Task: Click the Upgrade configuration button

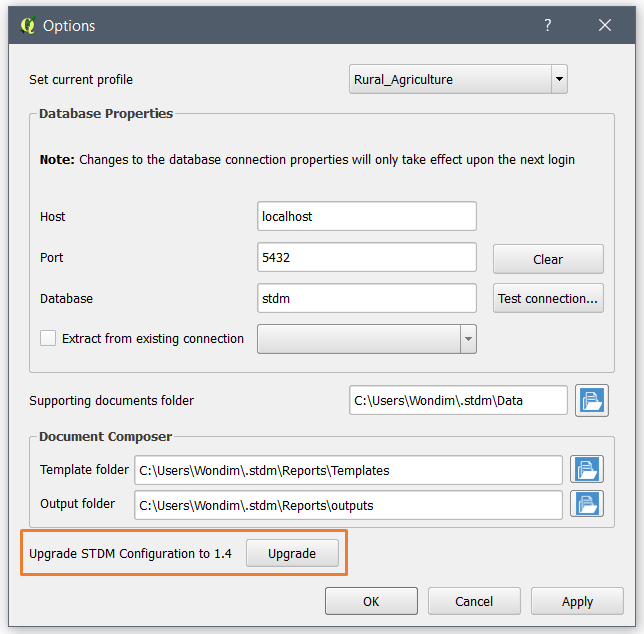Action: click(x=292, y=553)
